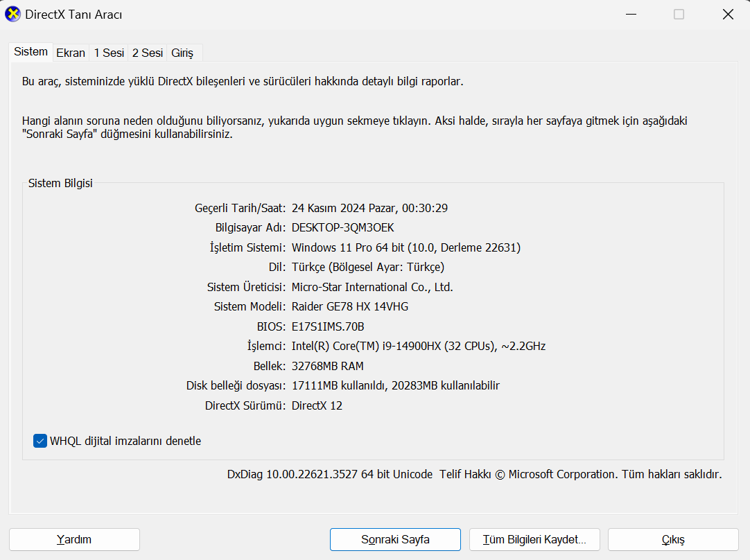This screenshot has width=750, height=560.
Task: Click the Türkçe (Bölgesel Ayar: Türkçe) value
Action: click(x=368, y=267)
